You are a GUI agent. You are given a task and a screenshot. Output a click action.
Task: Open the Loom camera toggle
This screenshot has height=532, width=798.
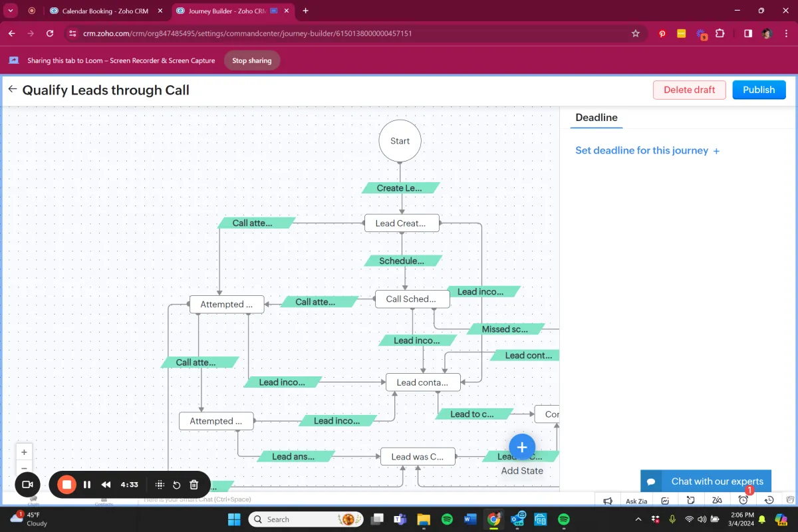(28, 485)
